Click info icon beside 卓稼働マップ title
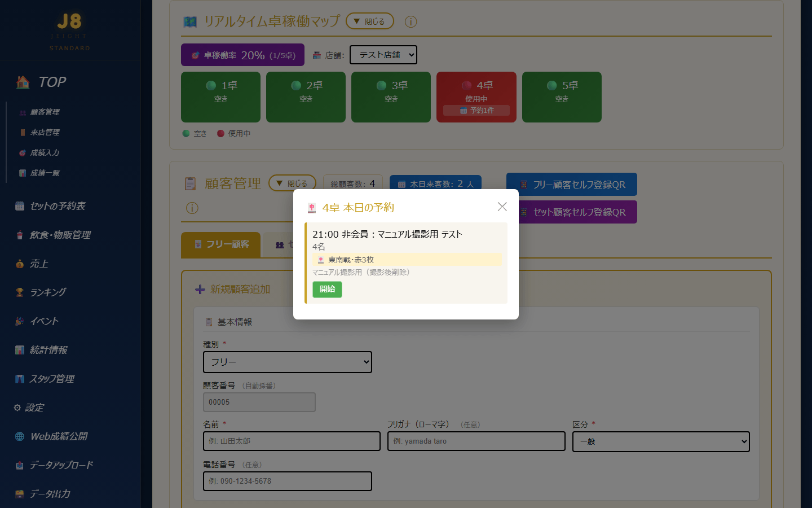The image size is (812, 508). pyautogui.click(x=411, y=22)
